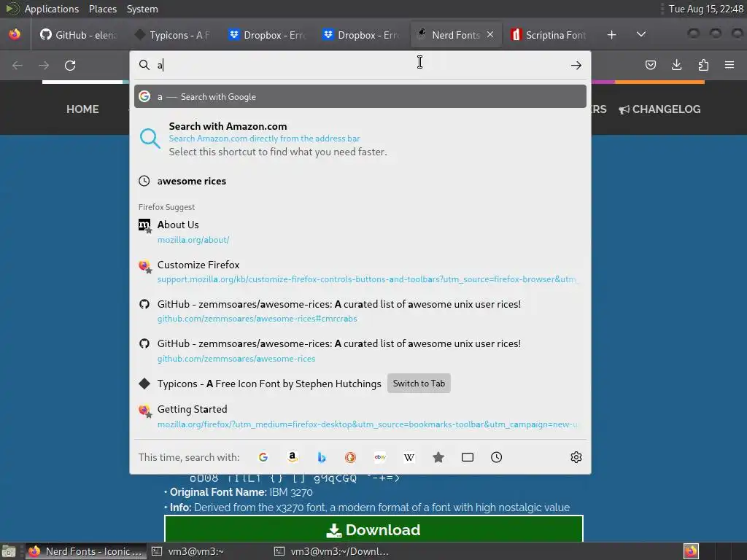Viewport: 747px width, 560px height.
Task: Choose Search with Amazon.com shortcut
Action: tap(360, 139)
